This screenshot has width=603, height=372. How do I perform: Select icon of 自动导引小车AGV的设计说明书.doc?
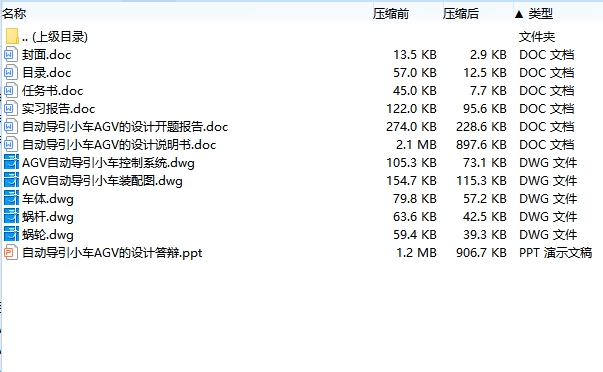coord(10,145)
